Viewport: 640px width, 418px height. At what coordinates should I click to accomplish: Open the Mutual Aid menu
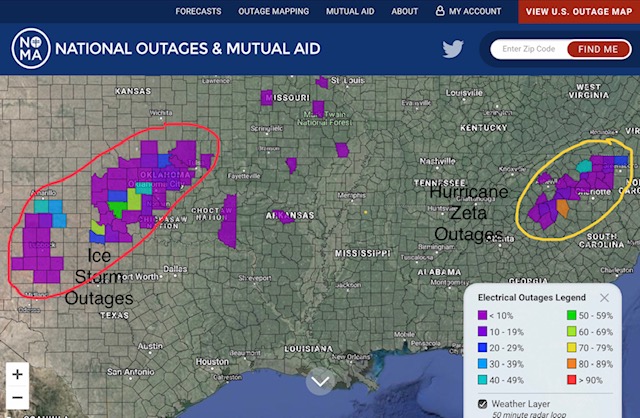(x=350, y=11)
